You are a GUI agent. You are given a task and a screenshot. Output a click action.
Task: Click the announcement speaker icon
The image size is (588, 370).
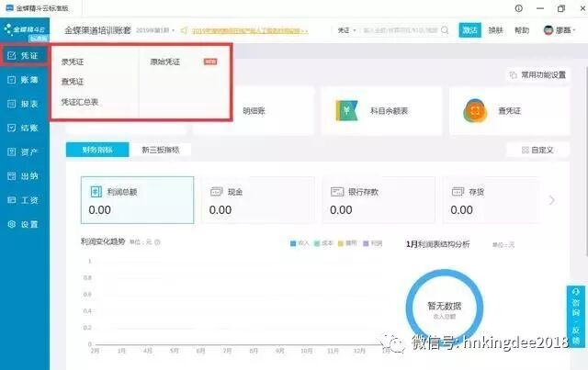click(x=184, y=30)
